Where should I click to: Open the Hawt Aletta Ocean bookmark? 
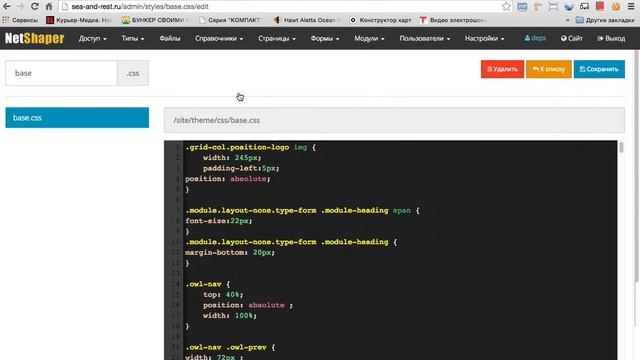[x=307, y=20]
